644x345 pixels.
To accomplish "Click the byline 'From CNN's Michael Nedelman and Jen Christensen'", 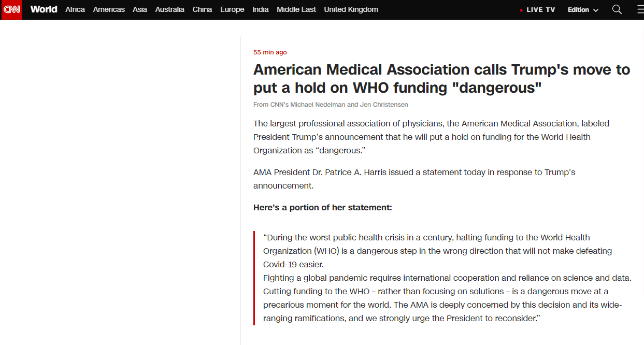I will [x=331, y=105].
